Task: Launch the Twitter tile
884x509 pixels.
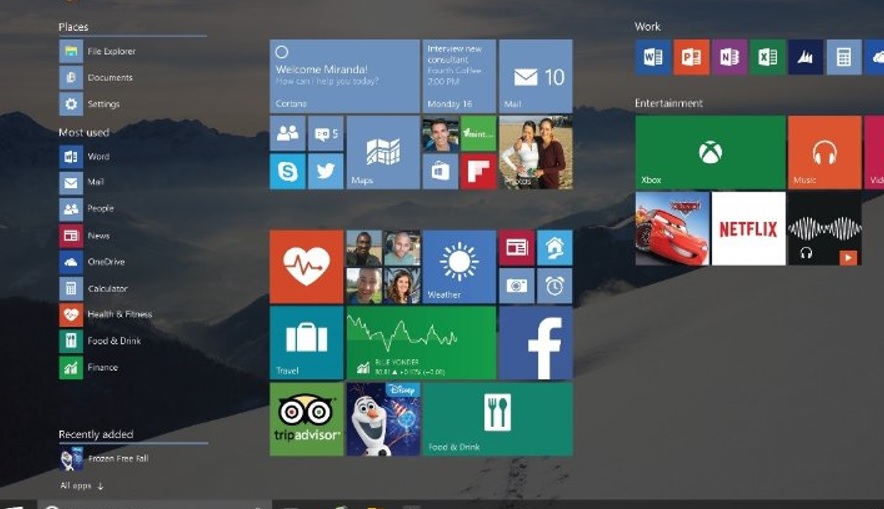Action: coord(326,171)
